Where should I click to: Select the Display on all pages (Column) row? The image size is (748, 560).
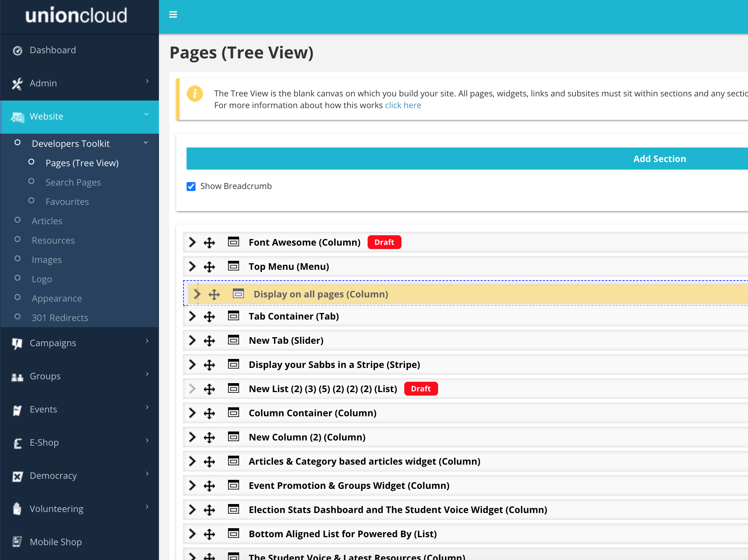[x=321, y=294]
